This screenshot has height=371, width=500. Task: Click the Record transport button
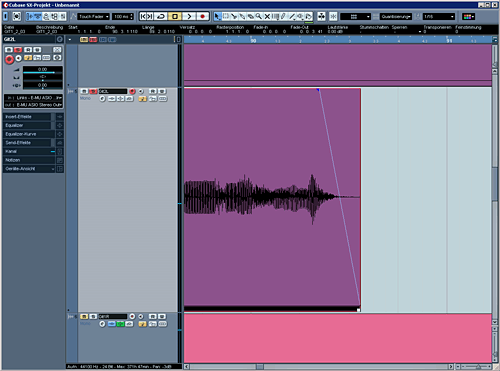coord(202,16)
